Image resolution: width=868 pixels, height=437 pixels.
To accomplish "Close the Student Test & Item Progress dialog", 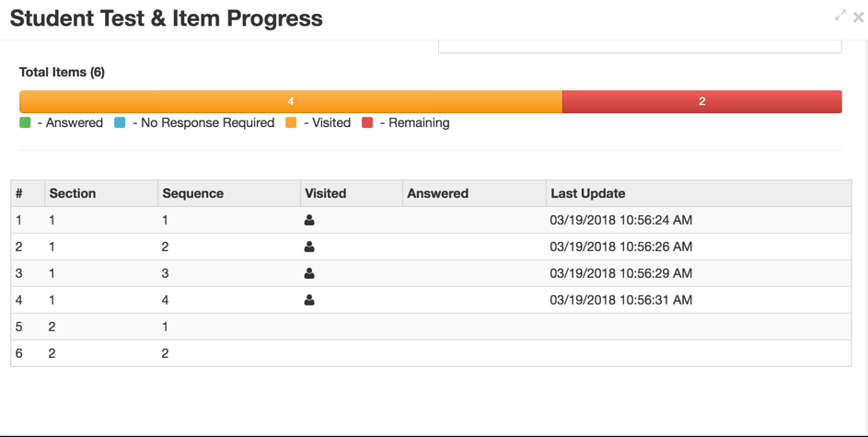I will 858,17.
